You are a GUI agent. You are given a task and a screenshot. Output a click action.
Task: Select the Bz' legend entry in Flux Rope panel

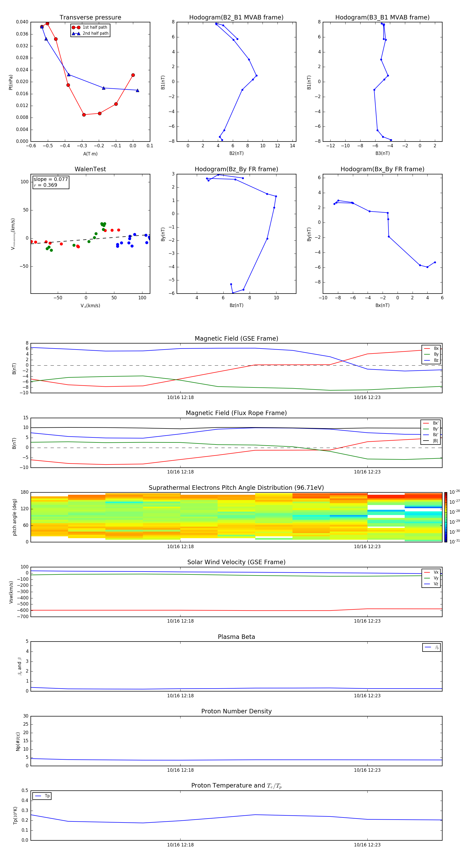coord(431,435)
